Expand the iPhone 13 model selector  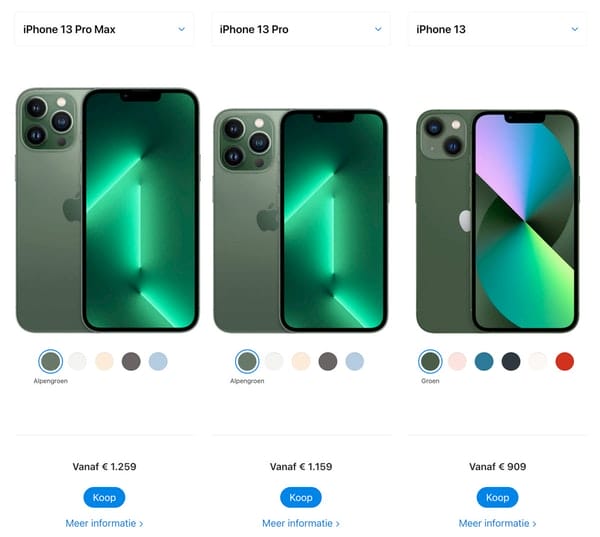click(x=497, y=29)
